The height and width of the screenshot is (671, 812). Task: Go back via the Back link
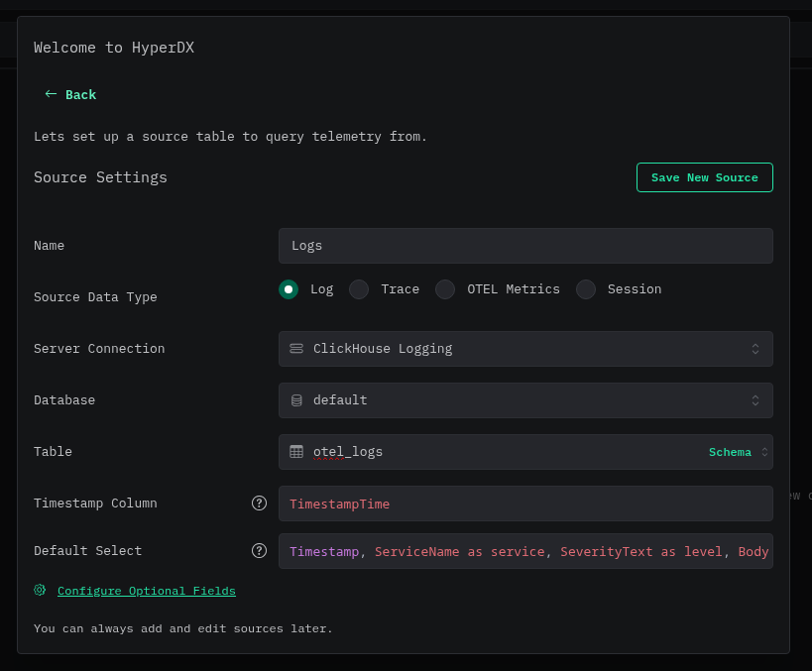tap(71, 95)
